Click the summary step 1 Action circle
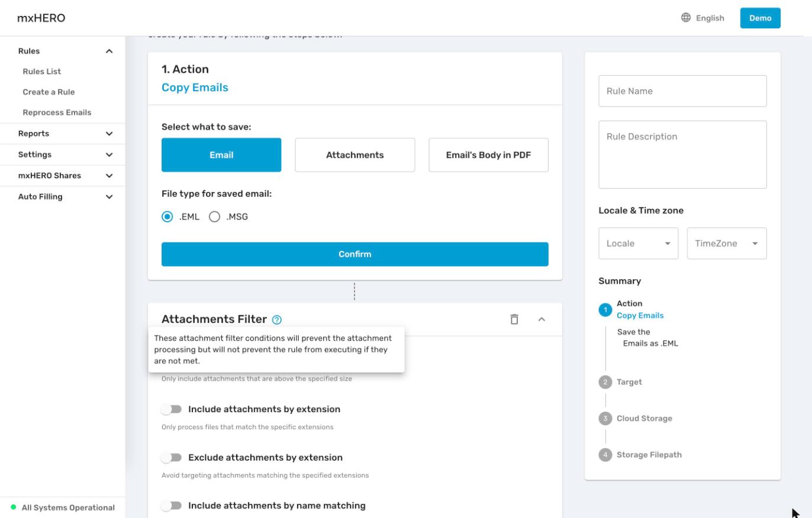812x518 pixels. [x=605, y=310]
